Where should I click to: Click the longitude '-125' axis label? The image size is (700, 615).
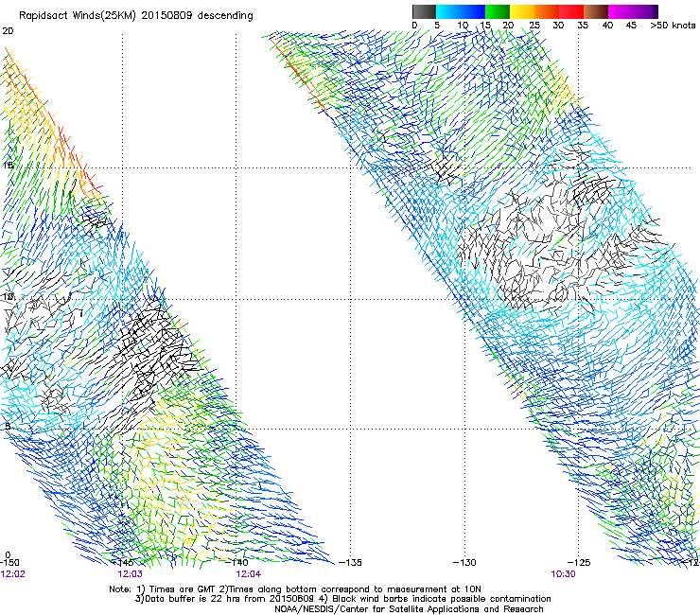(579, 563)
